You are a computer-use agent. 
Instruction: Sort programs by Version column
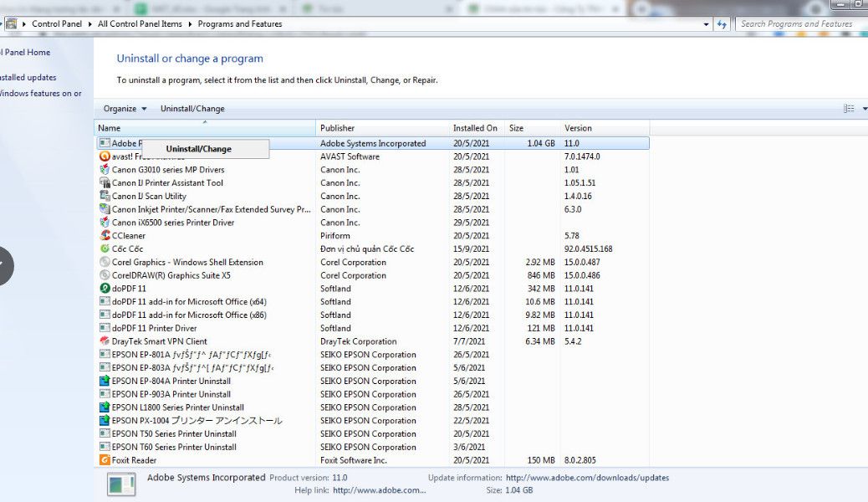(605, 128)
